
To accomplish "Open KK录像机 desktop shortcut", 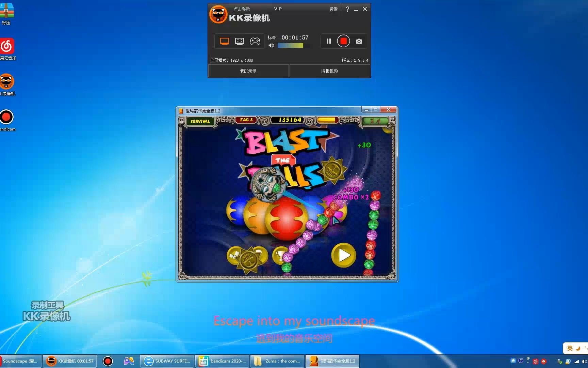I will 7,85.
